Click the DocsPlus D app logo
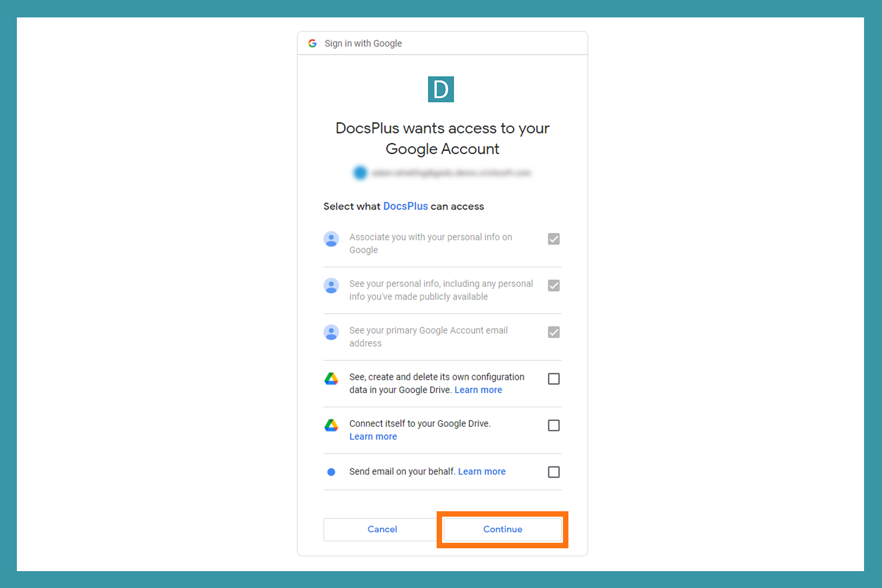 click(440, 89)
